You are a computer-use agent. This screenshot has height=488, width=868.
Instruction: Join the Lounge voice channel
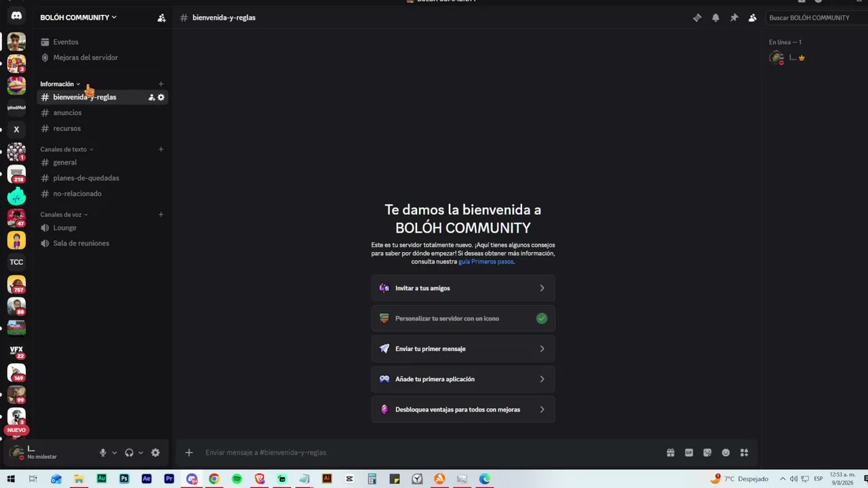[102, 228]
